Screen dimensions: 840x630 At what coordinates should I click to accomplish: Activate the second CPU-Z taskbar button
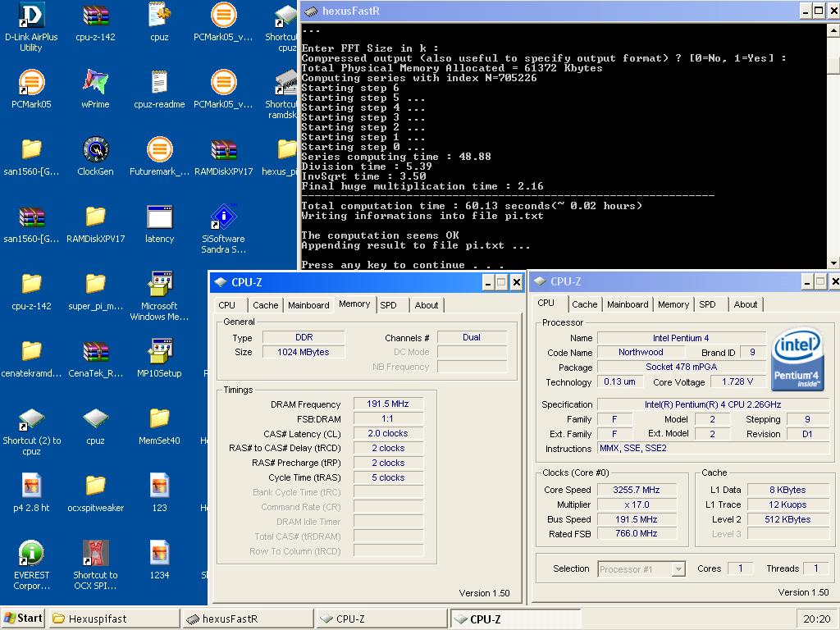[x=515, y=619]
